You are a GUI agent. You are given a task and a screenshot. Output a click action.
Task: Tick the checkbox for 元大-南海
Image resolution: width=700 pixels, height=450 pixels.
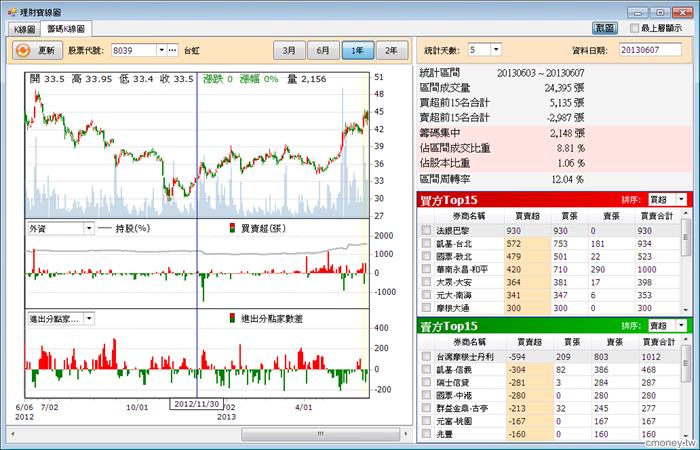427,295
